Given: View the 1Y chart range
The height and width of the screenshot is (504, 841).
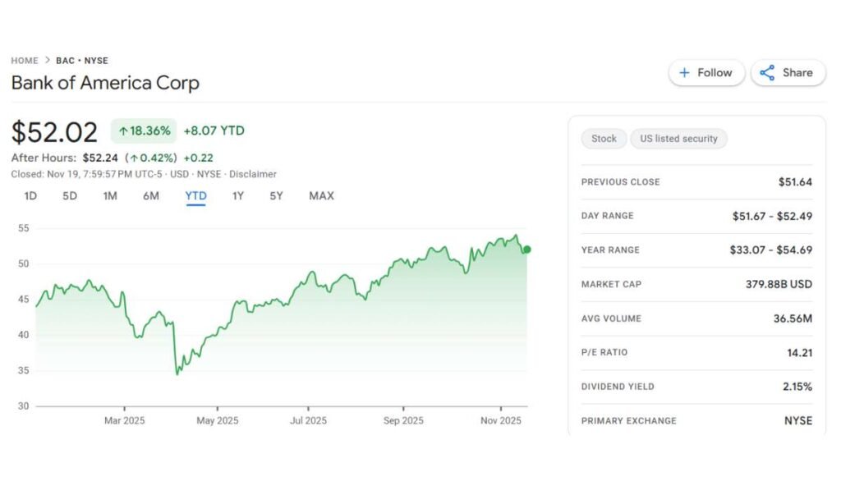Looking at the screenshot, I should click(x=238, y=196).
